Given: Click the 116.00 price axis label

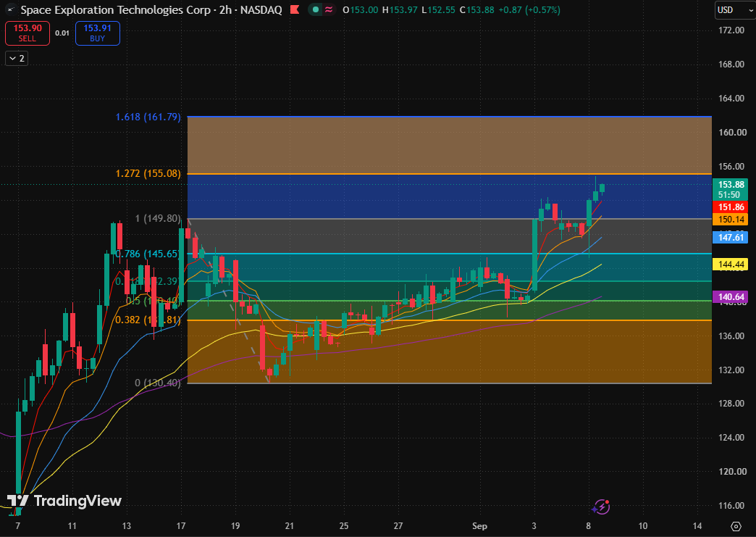Looking at the screenshot, I should (x=731, y=506).
